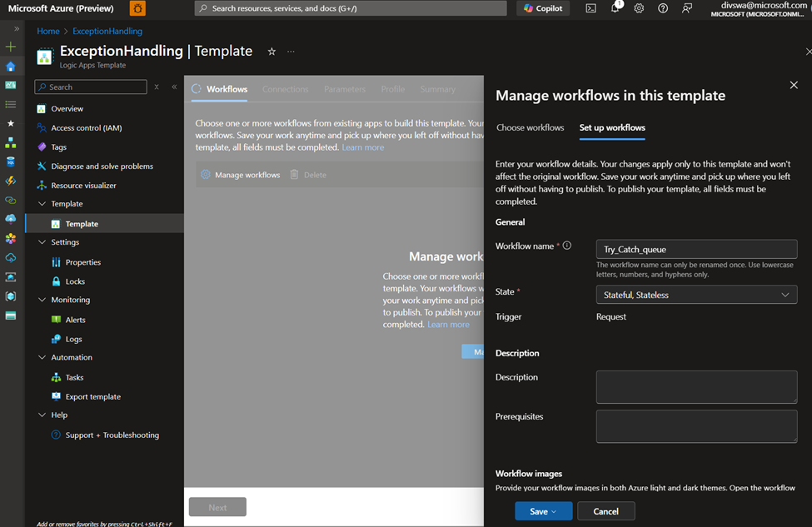The height and width of the screenshot is (527, 812).
Task: Click the Save button
Action: tap(543, 511)
